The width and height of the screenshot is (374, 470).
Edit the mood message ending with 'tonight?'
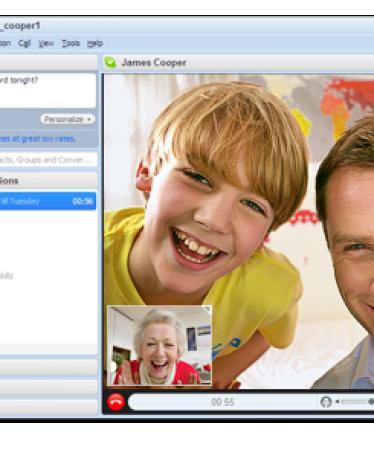pos(48,90)
